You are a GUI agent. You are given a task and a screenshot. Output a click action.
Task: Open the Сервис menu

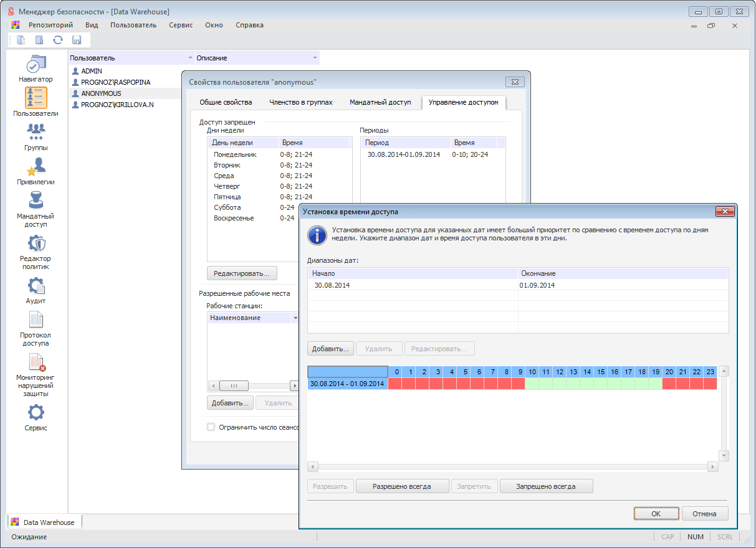(181, 25)
